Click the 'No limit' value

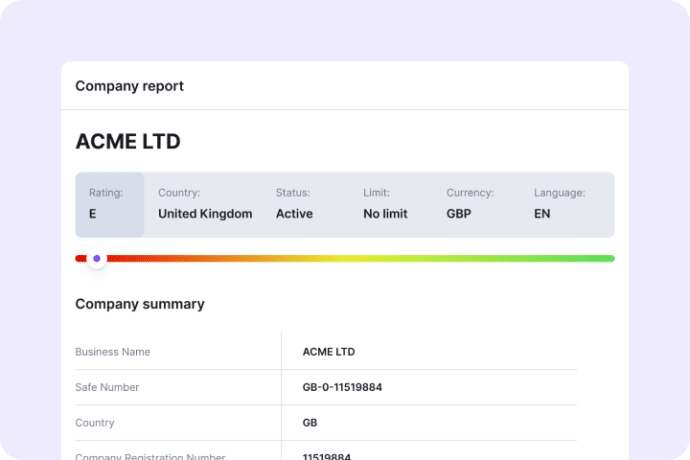[x=385, y=213]
